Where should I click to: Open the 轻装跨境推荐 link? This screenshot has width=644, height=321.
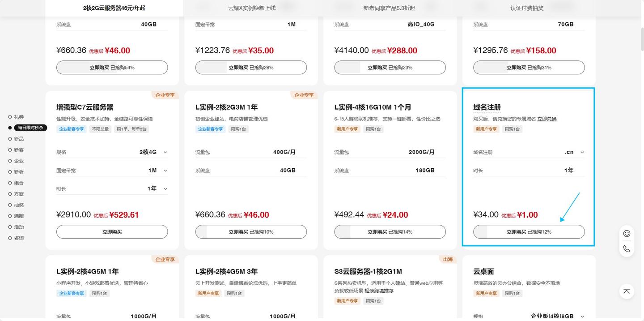(379, 291)
